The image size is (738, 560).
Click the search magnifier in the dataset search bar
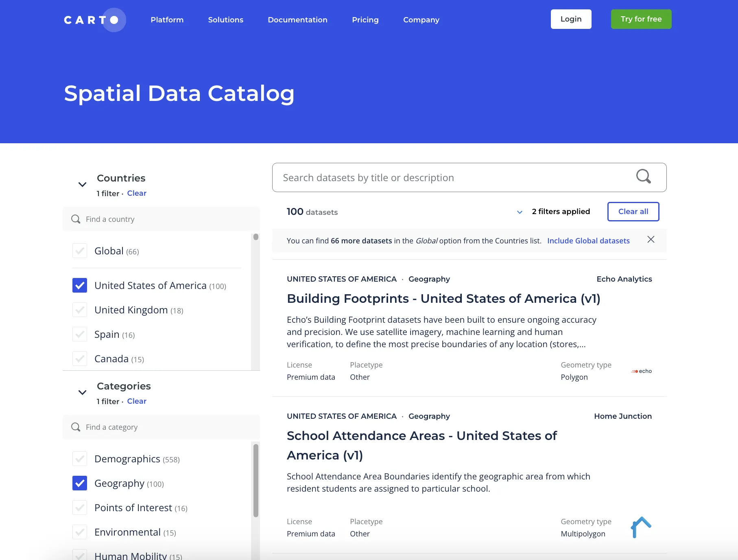pyautogui.click(x=643, y=177)
